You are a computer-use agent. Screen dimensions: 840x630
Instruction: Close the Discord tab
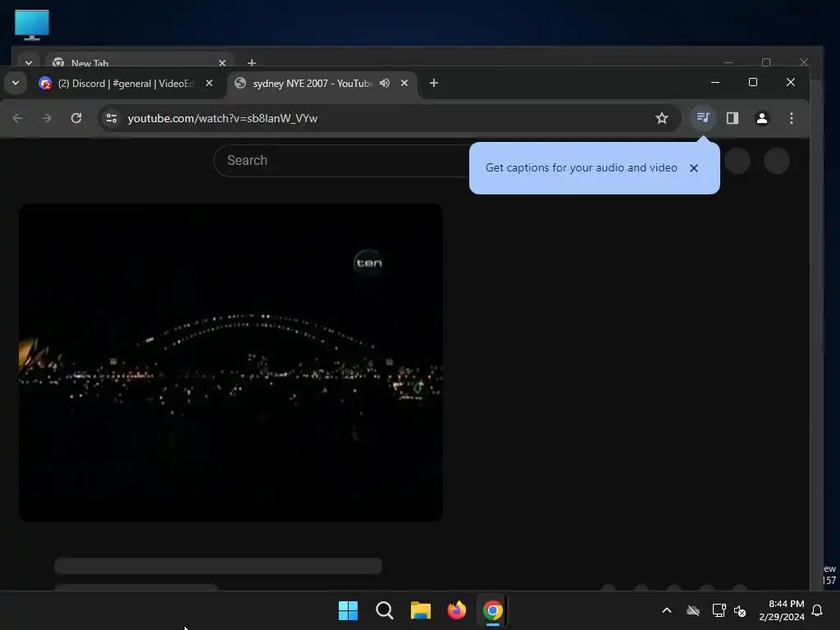coord(209,83)
